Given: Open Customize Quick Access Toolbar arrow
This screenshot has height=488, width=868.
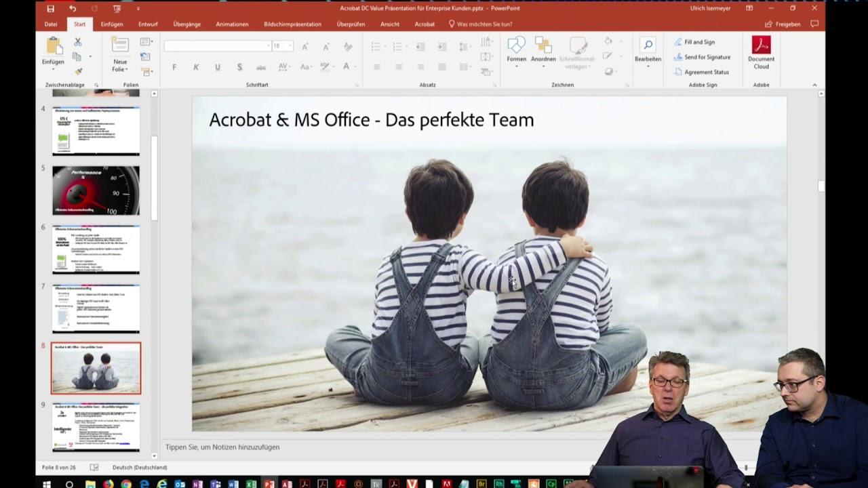Looking at the screenshot, I should (138, 8).
